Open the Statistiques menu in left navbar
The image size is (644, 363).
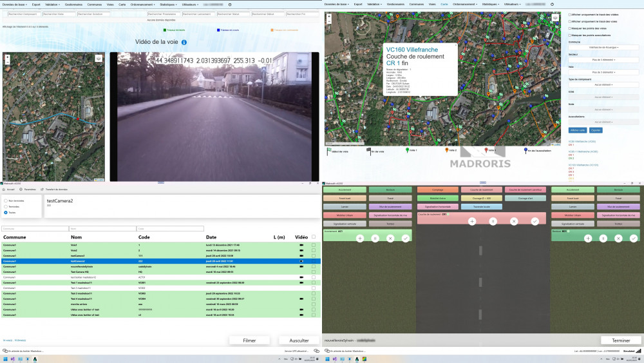[168, 5]
